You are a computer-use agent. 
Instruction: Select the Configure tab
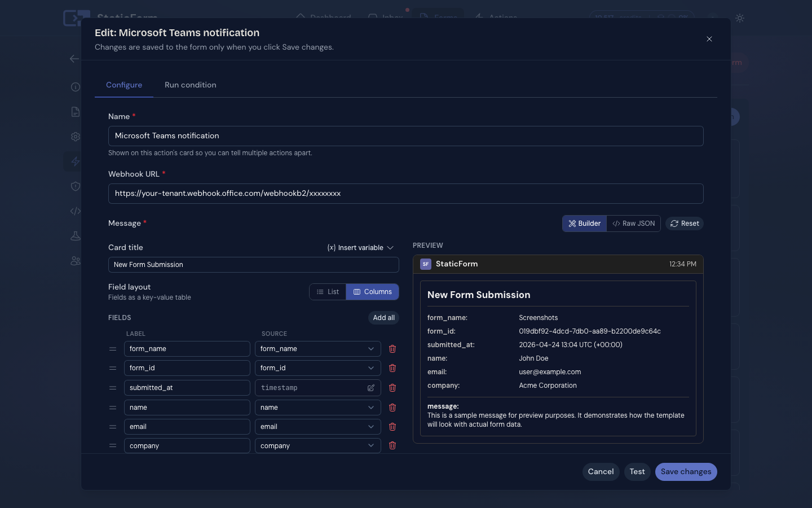[124, 85]
